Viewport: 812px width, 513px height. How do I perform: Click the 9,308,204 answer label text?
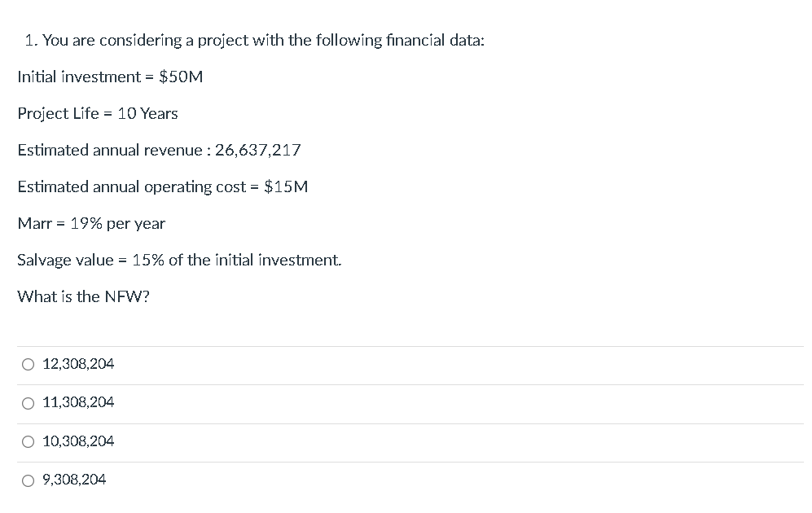pos(74,480)
